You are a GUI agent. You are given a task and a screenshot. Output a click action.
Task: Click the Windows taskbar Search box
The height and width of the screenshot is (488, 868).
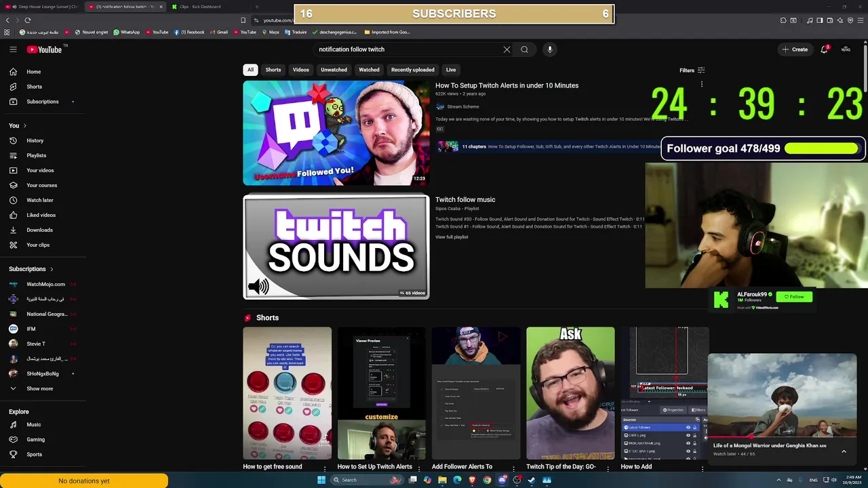coord(366,480)
